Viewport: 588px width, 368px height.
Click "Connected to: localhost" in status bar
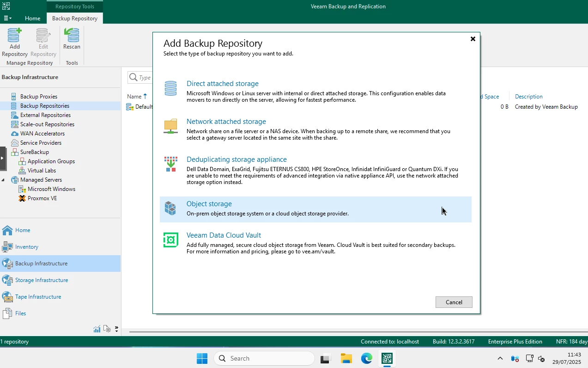click(390, 342)
